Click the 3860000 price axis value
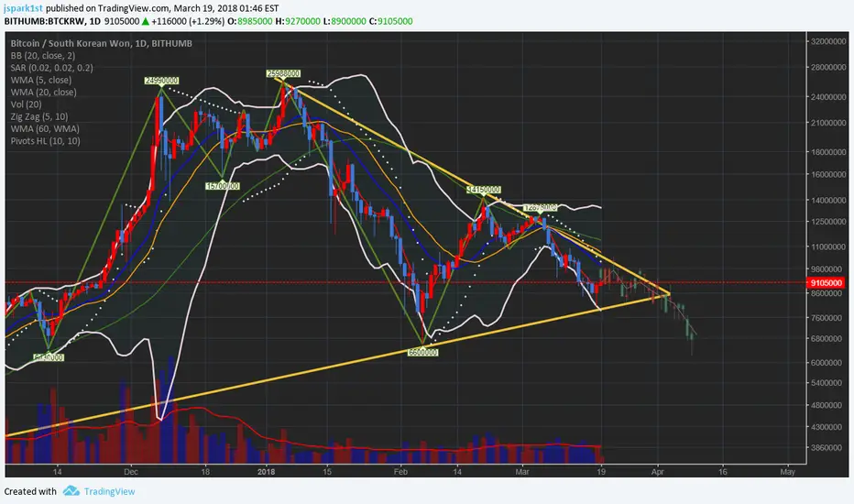The image size is (854, 504). 827,448
